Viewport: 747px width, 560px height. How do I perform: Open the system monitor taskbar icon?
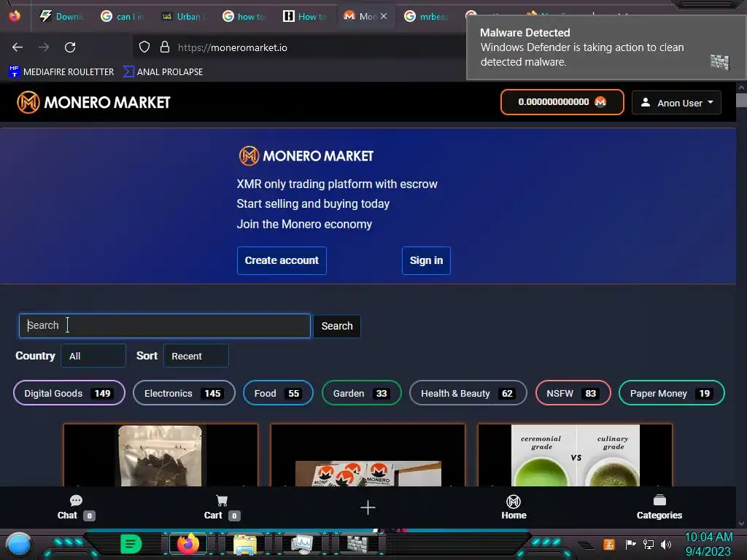coord(302,544)
